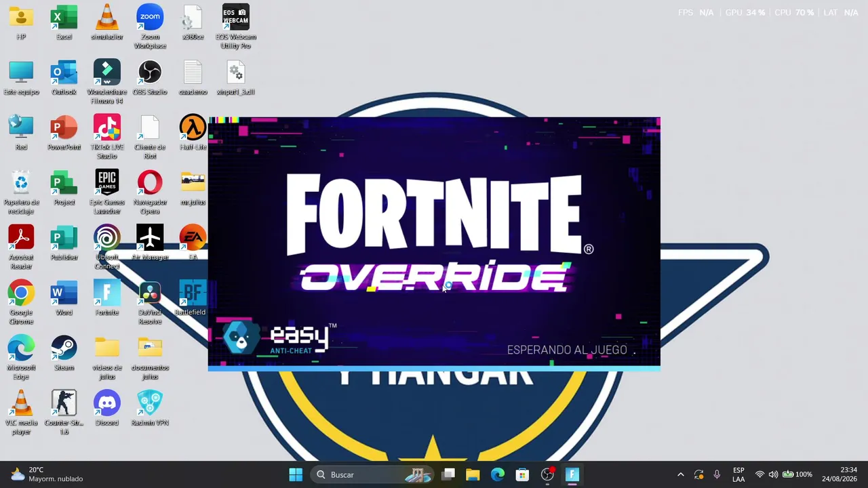Open Task View from the taskbar
The height and width of the screenshot is (488, 868).
448,474
